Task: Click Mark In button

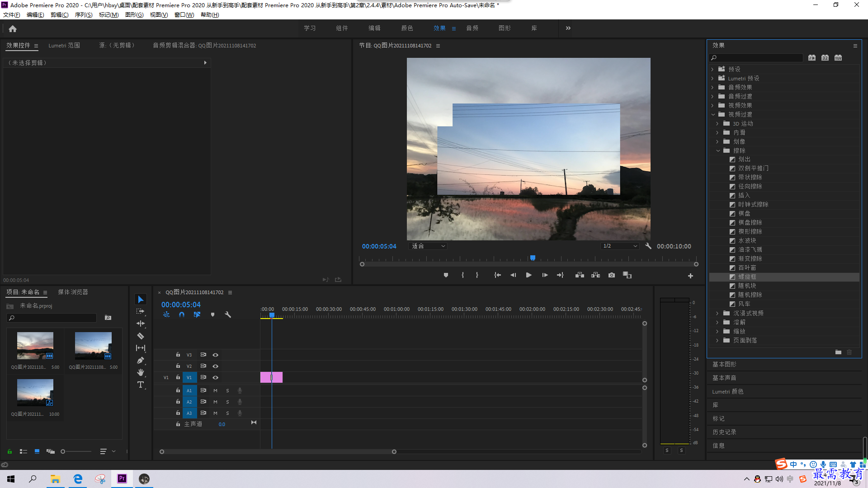Action: 462,275
